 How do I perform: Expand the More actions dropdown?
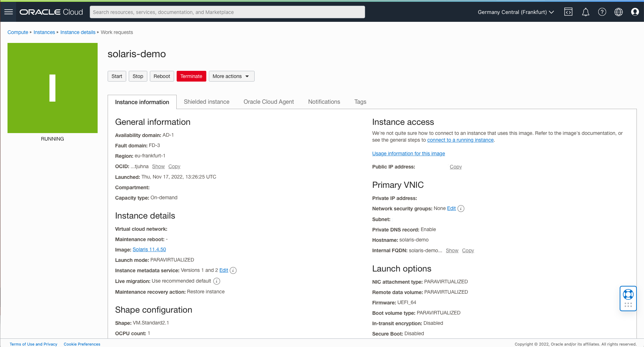coord(231,76)
